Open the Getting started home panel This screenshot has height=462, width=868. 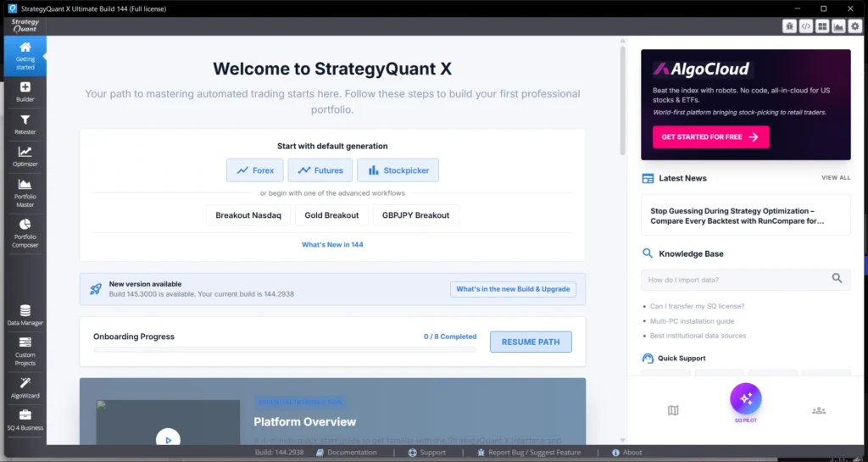(x=25, y=57)
